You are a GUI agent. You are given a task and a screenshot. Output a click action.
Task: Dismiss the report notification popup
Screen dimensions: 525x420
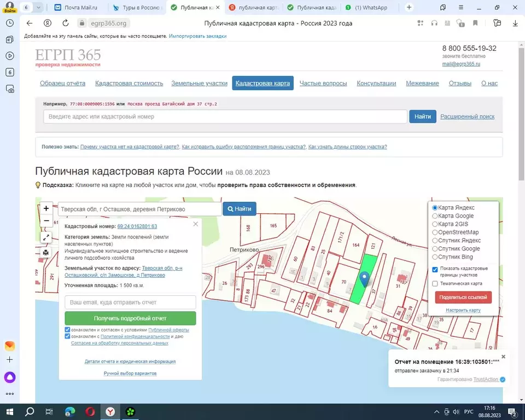(x=504, y=357)
